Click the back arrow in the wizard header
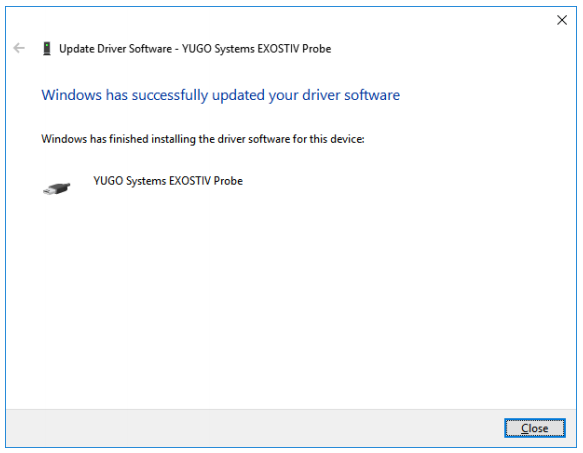The image size is (583, 453). point(19,48)
